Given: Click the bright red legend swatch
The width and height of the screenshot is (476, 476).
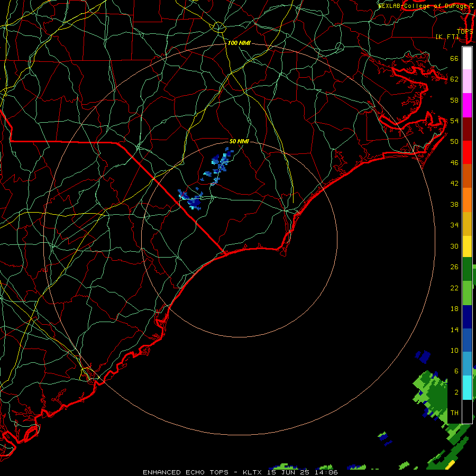Looking at the screenshot, I should 467,152.
